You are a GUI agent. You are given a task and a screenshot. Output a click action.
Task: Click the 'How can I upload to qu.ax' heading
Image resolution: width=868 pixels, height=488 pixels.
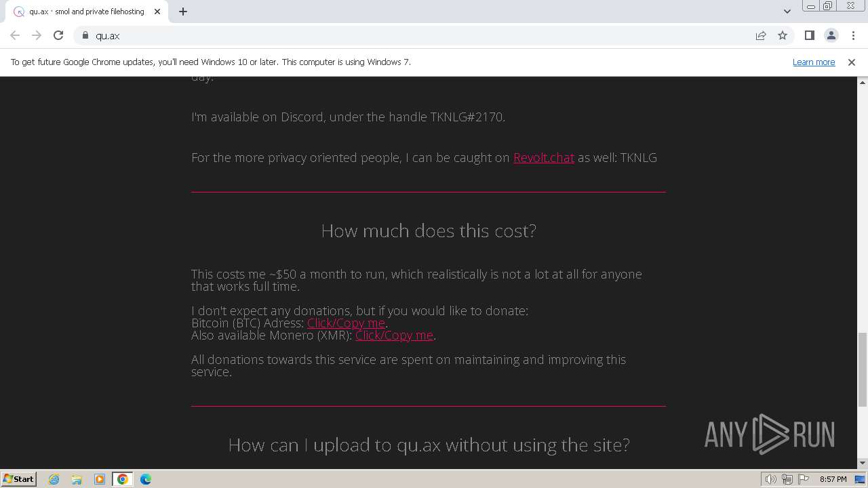429,445
